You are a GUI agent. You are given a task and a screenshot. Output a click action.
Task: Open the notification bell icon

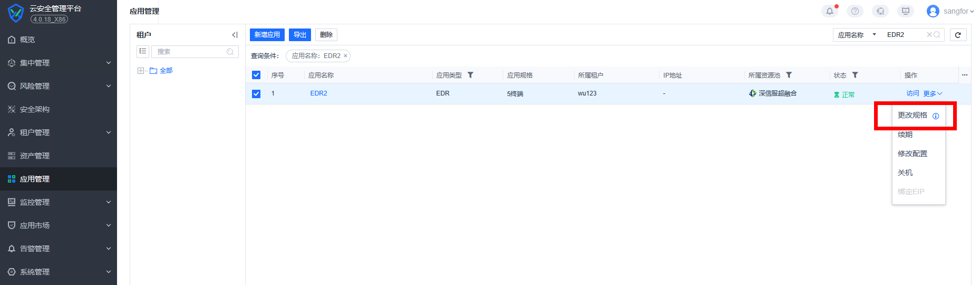(x=830, y=11)
